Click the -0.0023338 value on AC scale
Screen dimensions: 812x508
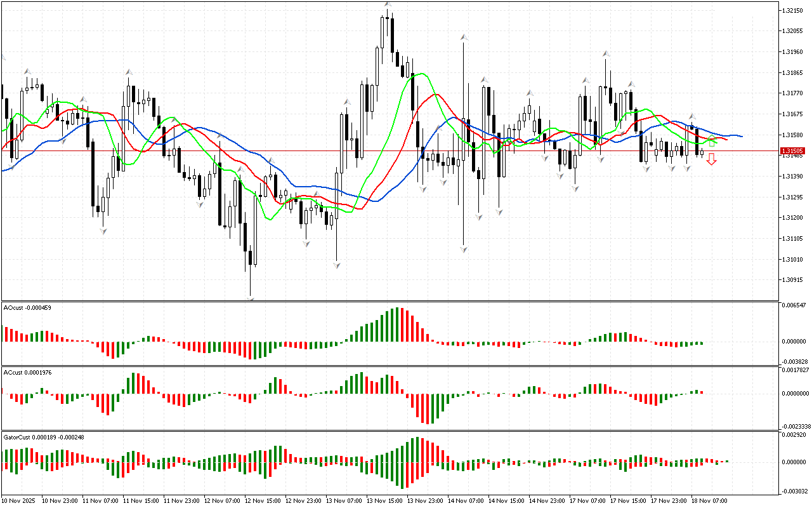[795, 426]
